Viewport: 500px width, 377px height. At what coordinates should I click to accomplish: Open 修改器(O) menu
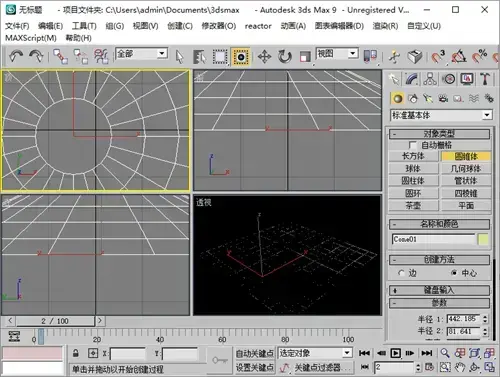(x=219, y=26)
